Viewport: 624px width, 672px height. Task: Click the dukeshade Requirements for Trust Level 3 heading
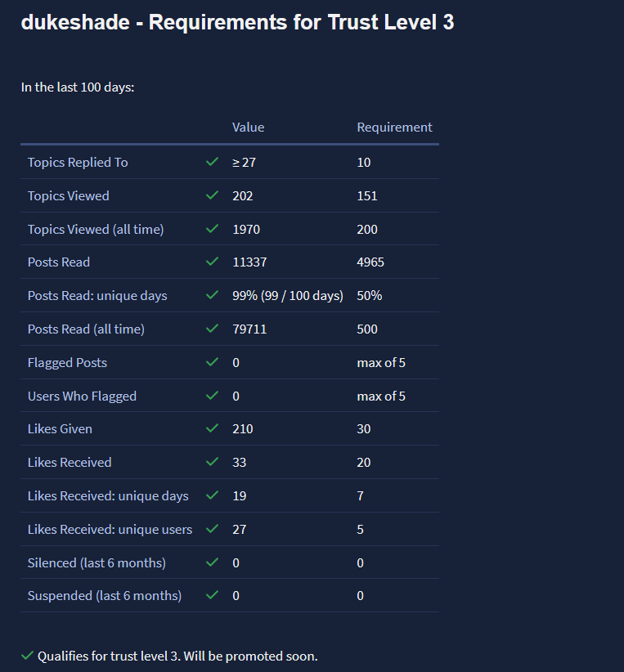point(237,23)
